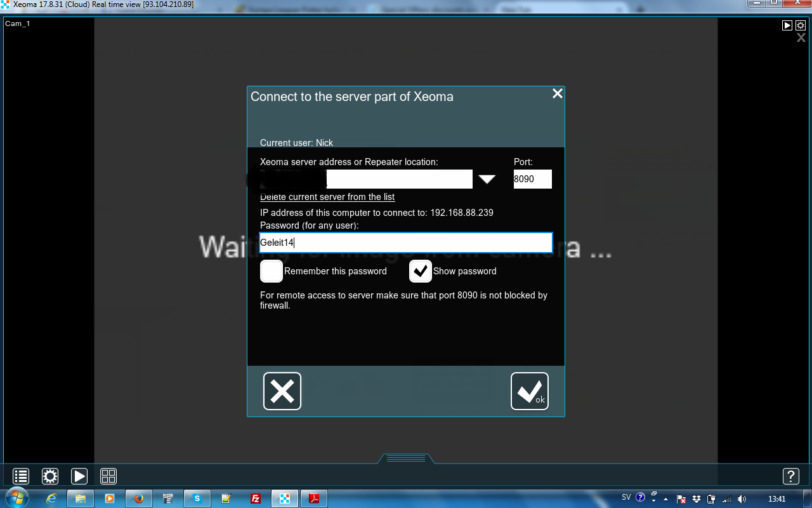Close the Connect to server dialog

(x=558, y=93)
